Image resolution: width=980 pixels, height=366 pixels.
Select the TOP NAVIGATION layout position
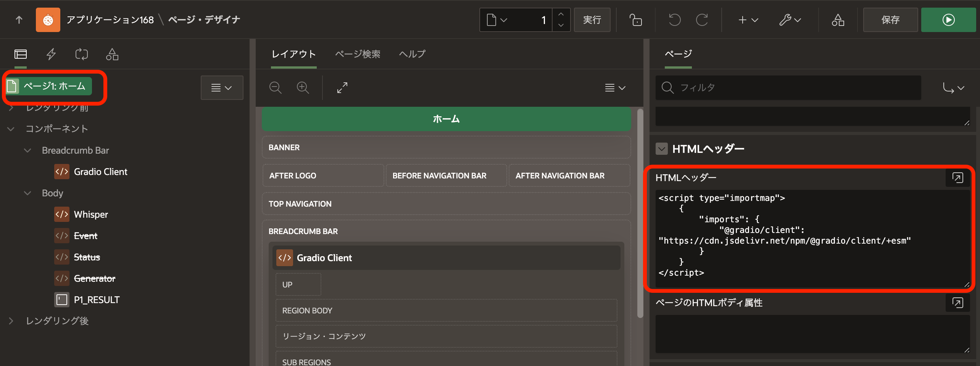coord(446,204)
